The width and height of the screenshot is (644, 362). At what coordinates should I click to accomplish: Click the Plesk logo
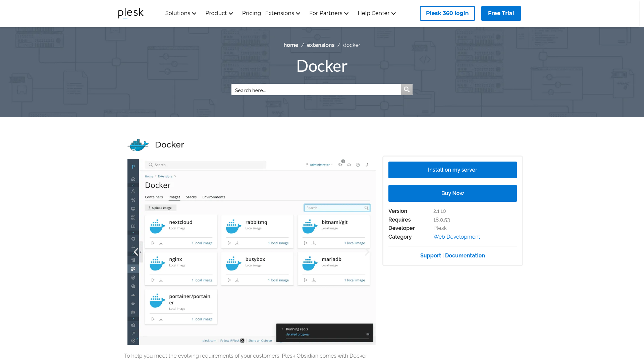click(131, 13)
